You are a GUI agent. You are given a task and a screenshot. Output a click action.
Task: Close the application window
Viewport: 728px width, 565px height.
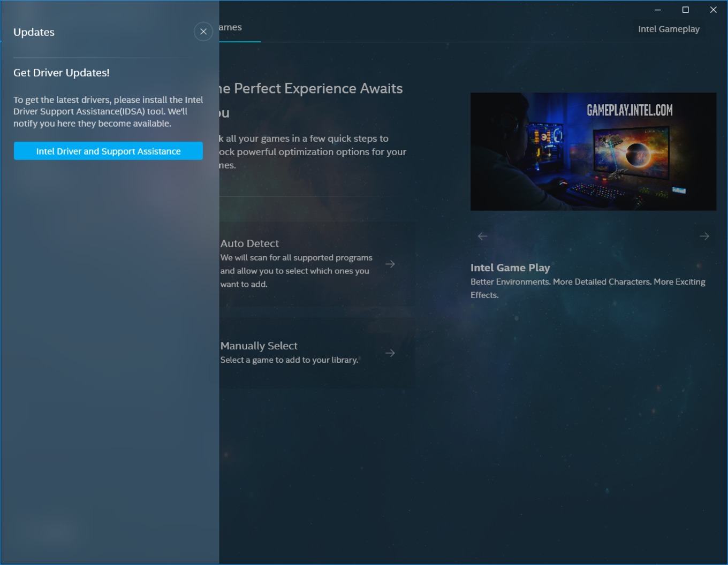click(713, 10)
